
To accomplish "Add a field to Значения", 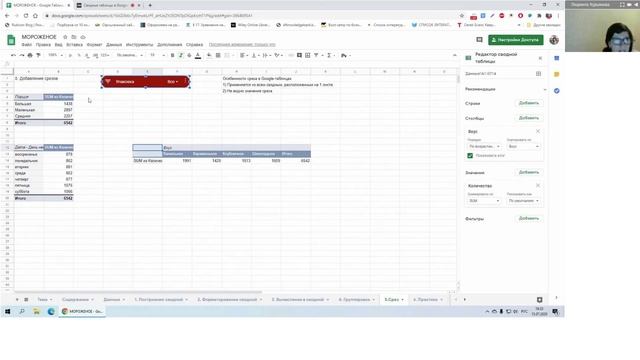I will (529, 172).
